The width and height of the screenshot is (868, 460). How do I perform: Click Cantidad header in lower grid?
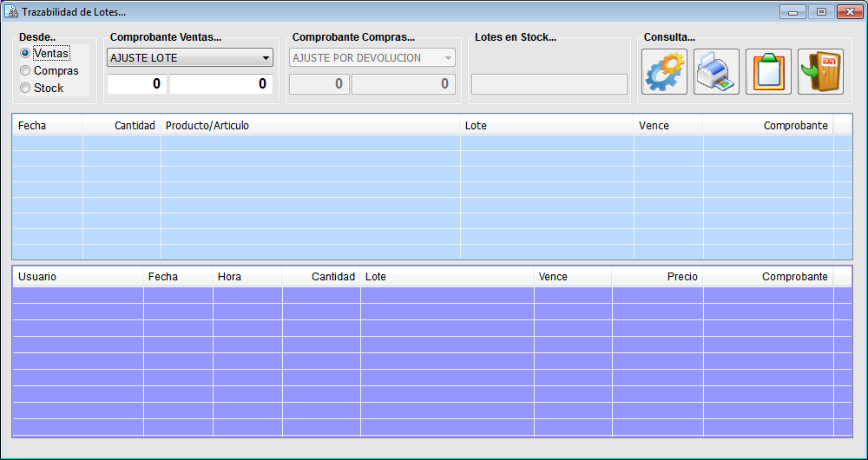pyautogui.click(x=321, y=277)
